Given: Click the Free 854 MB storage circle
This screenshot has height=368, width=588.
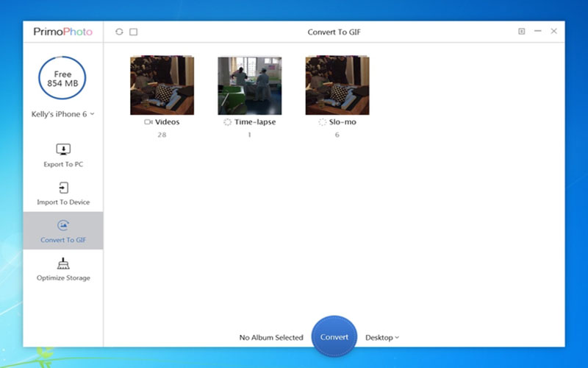Looking at the screenshot, I should [x=62, y=78].
